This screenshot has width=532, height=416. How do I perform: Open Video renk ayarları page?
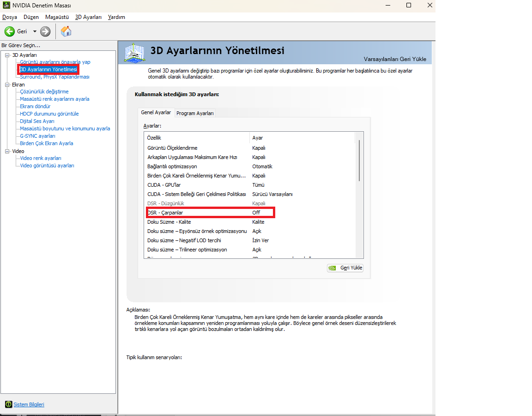click(x=40, y=158)
